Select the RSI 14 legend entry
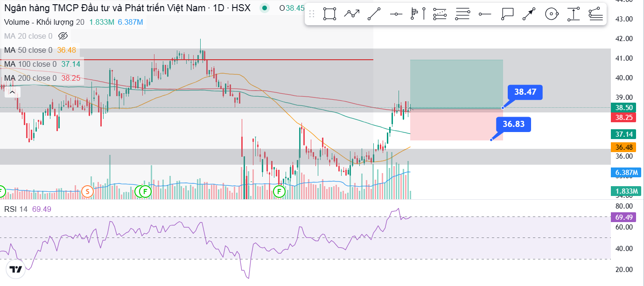Image resolution: width=644 pixels, height=286 pixels. pyautogui.click(x=16, y=209)
